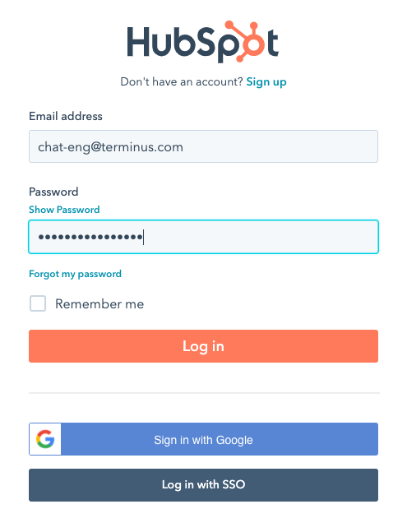The image size is (407, 532).
Task: Click the multicolor Google G icon
Action: tap(45, 439)
